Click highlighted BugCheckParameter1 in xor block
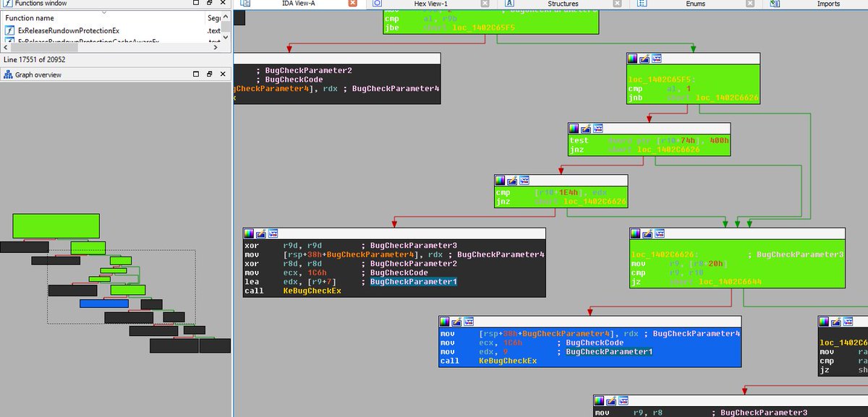Image resolution: width=868 pixels, height=417 pixels. [414, 281]
